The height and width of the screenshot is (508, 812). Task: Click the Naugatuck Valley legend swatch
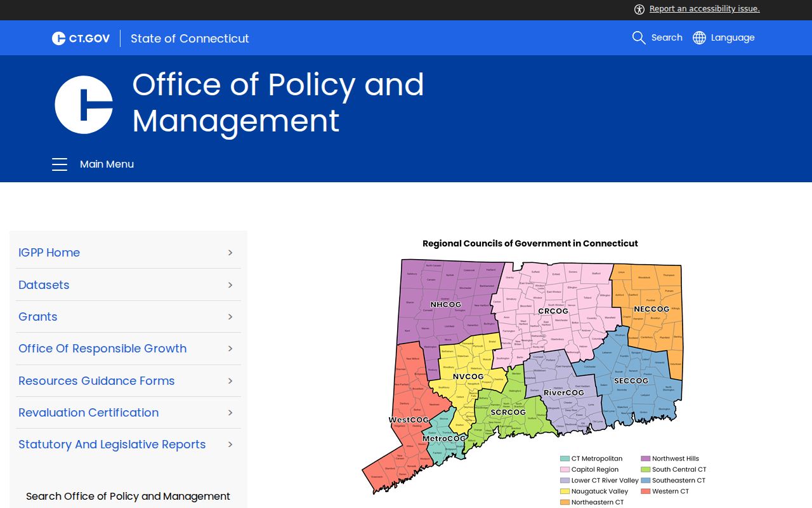click(565, 491)
